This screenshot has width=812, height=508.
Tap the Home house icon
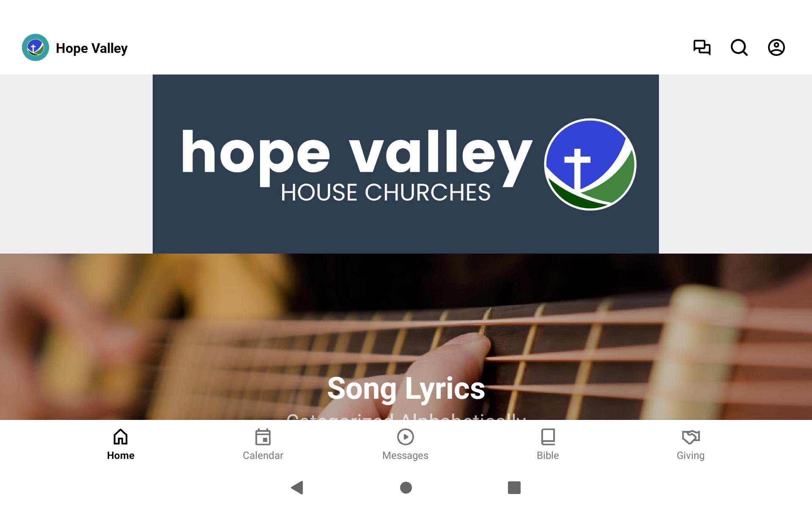tap(121, 437)
